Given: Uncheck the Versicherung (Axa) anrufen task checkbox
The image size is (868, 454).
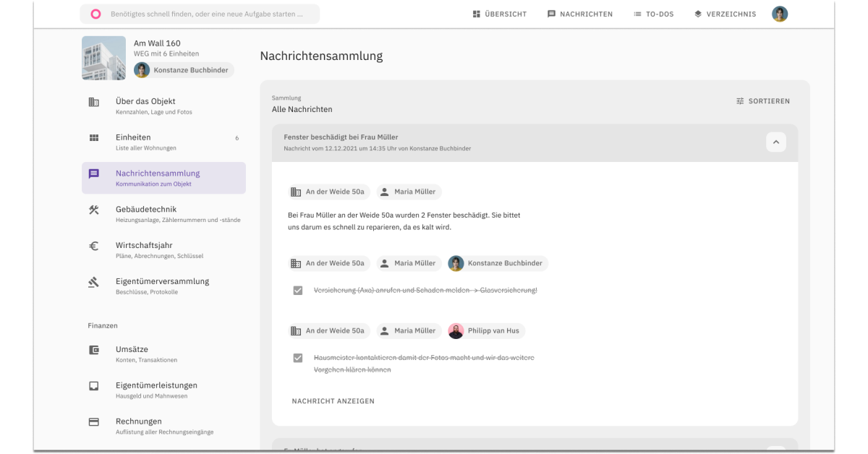Looking at the screenshot, I should pyautogui.click(x=298, y=291).
